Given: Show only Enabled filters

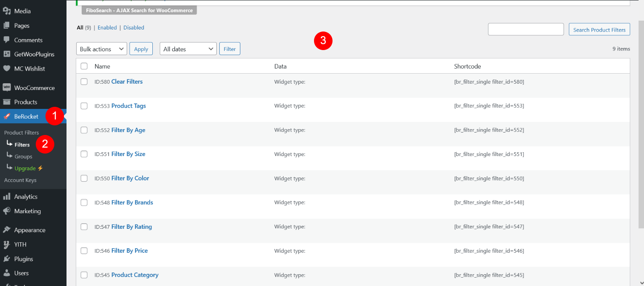Looking at the screenshot, I should point(107,27).
